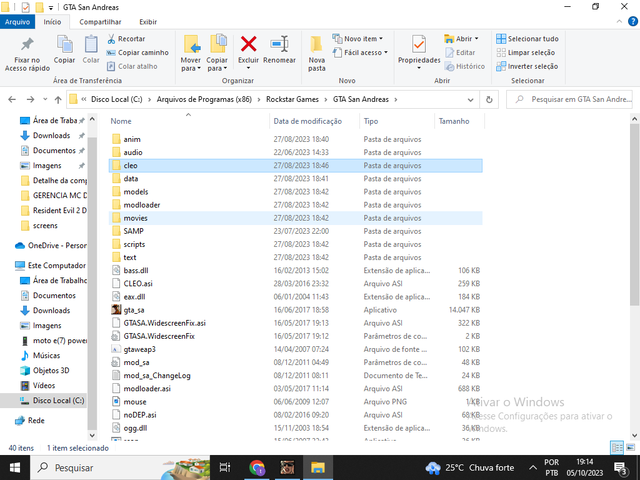Image resolution: width=640 pixels, height=480 pixels.
Task: Click the Recortar scissors icon
Action: [111, 39]
